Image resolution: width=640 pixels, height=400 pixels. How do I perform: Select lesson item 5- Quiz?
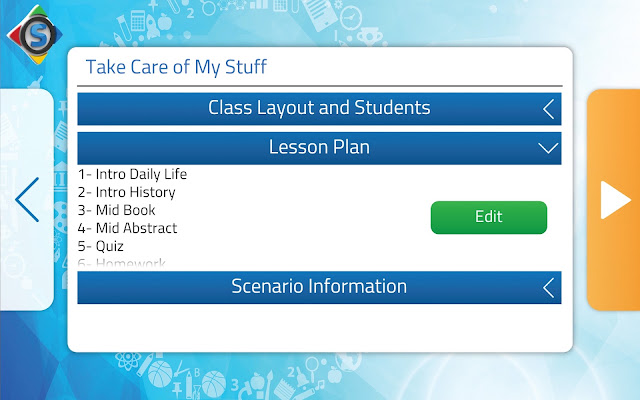100,246
